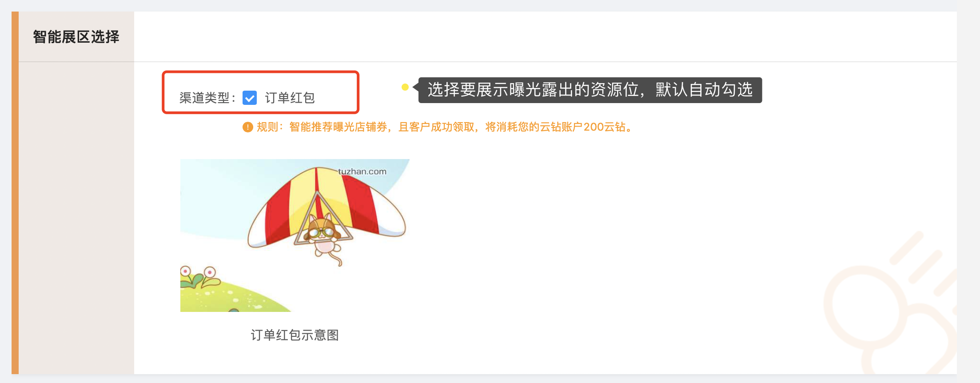Click the dark tooltip about 资源位
Viewport: 980px width, 383px height.
point(590,90)
